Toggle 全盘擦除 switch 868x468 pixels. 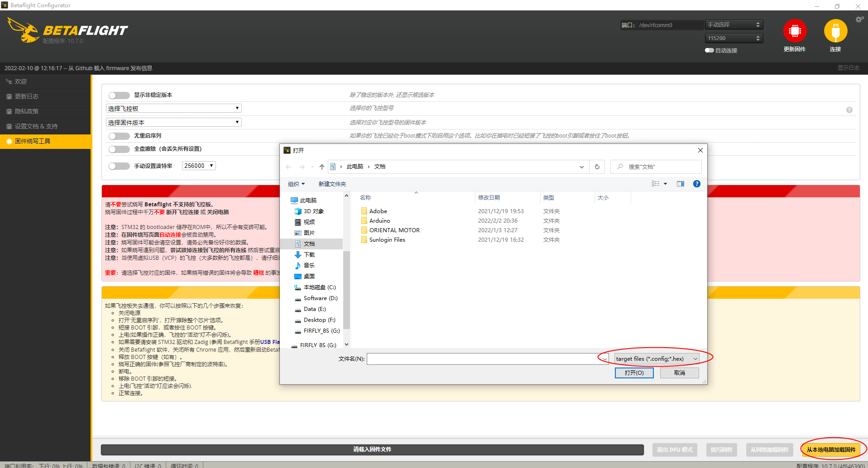[x=119, y=149]
